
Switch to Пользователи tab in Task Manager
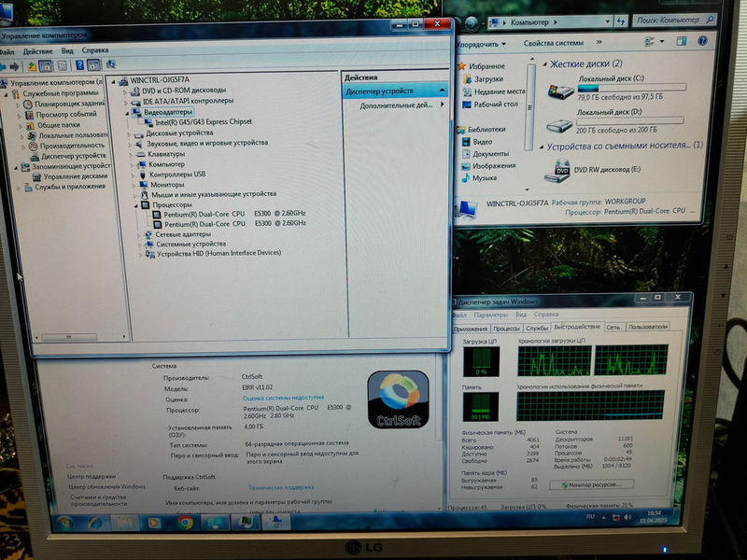tap(647, 327)
